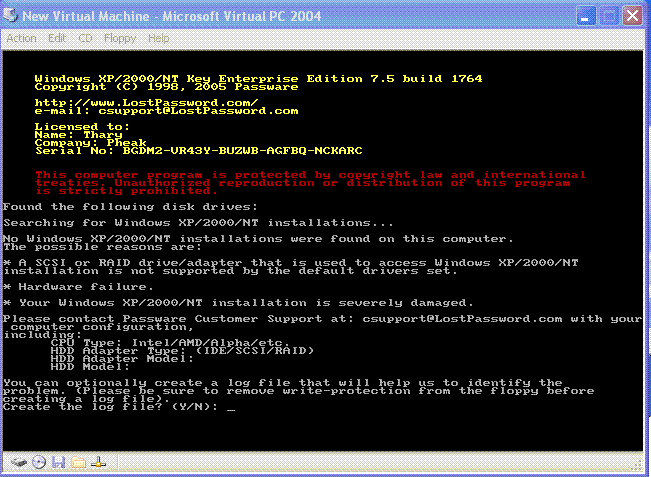The image size is (651, 477).
Task: Click the floppy disk status icon
Action: click(x=59, y=462)
